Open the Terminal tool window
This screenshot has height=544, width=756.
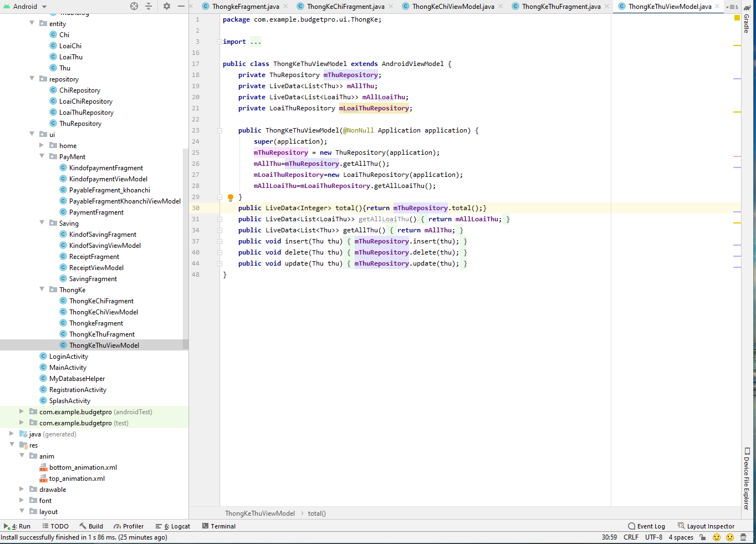219,526
